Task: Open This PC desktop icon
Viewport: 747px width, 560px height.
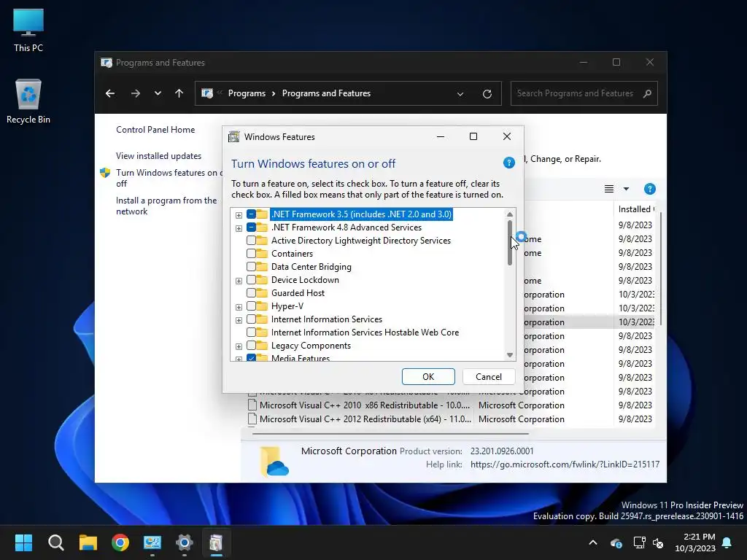Action: [x=28, y=30]
